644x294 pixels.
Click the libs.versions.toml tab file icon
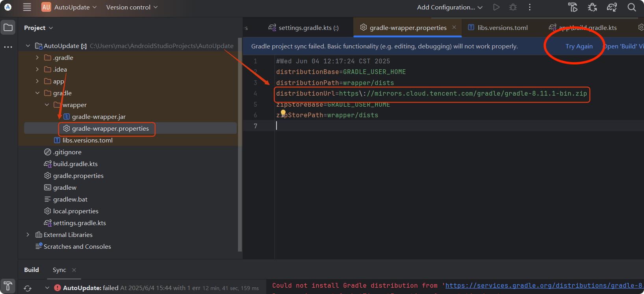pyautogui.click(x=471, y=27)
